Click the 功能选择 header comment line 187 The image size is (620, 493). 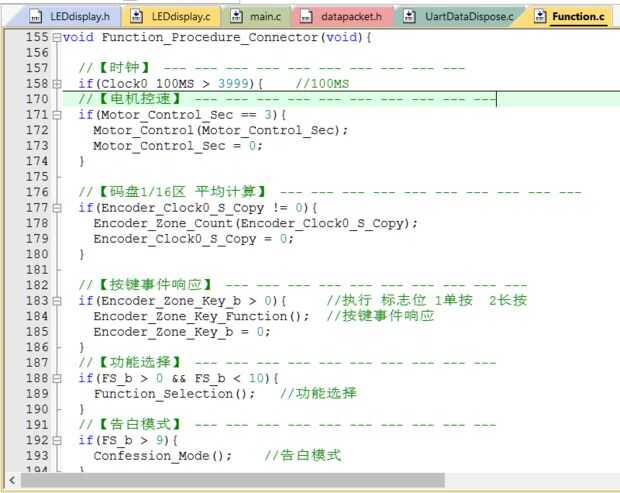pos(287,363)
